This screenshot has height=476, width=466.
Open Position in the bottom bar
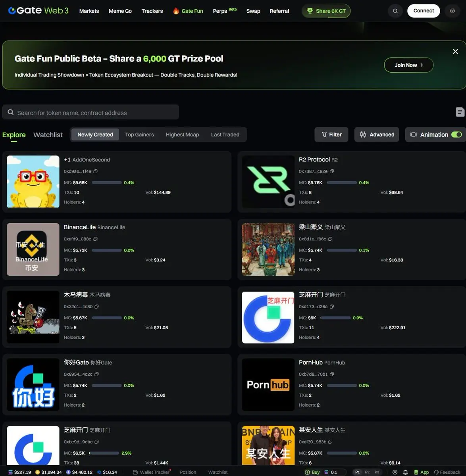click(188, 472)
